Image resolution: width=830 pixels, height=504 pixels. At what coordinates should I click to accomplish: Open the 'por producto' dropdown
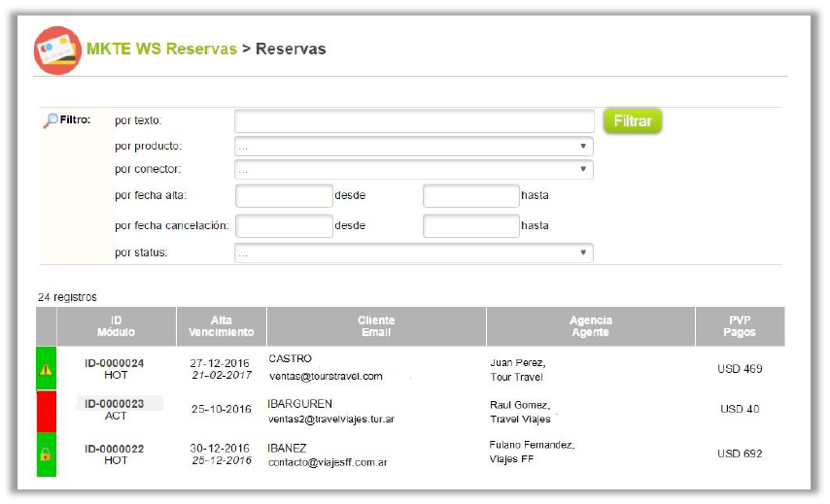[x=414, y=147]
